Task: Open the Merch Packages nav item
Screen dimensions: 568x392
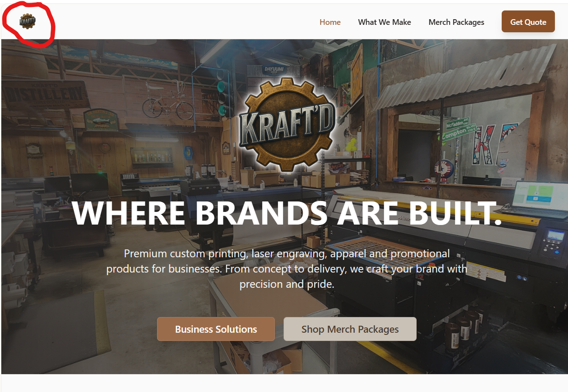Action: click(x=456, y=22)
